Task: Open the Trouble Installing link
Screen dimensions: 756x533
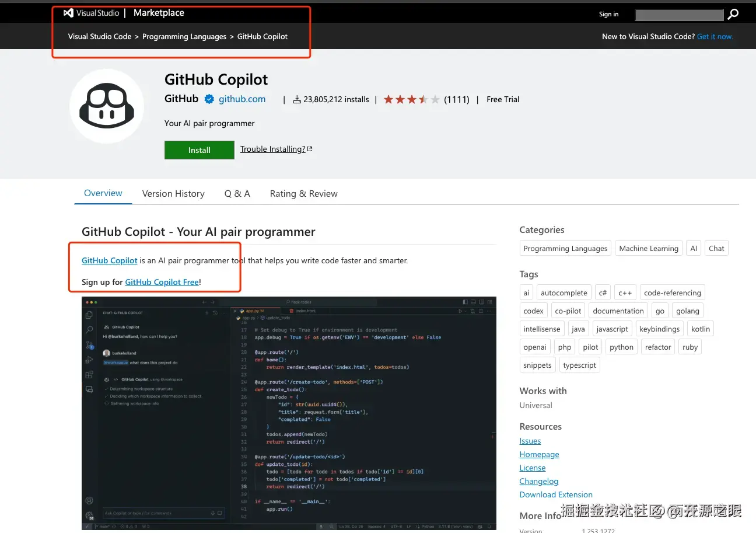Action: [x=276, y=149]
